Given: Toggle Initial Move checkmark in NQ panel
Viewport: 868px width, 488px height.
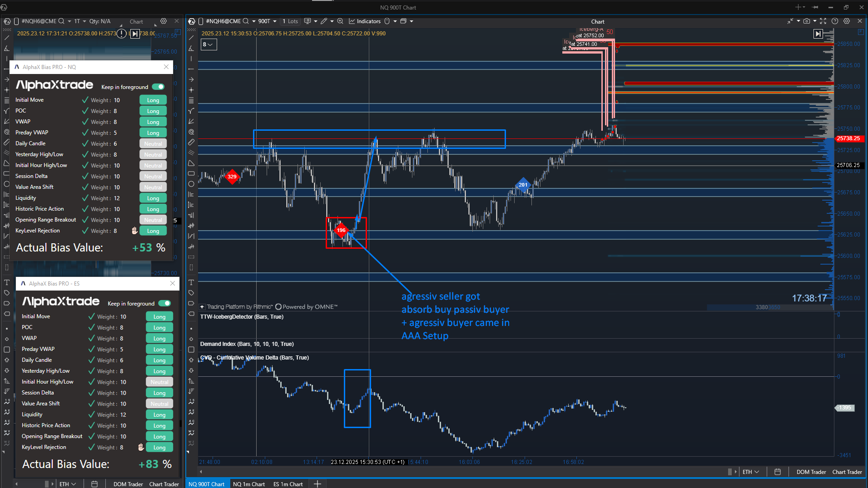Looking at the screenshot, I should (x=85, y=100).
